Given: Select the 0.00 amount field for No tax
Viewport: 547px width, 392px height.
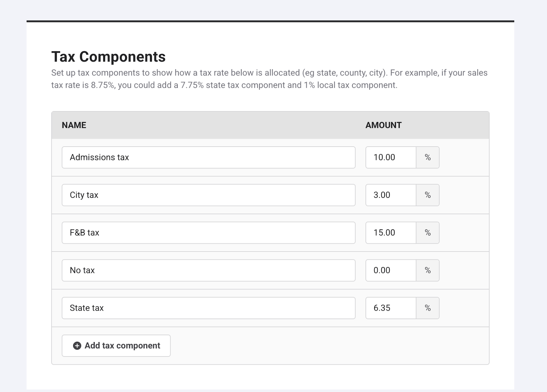Looking at the screenshot, I should click(x=390, y=270).
